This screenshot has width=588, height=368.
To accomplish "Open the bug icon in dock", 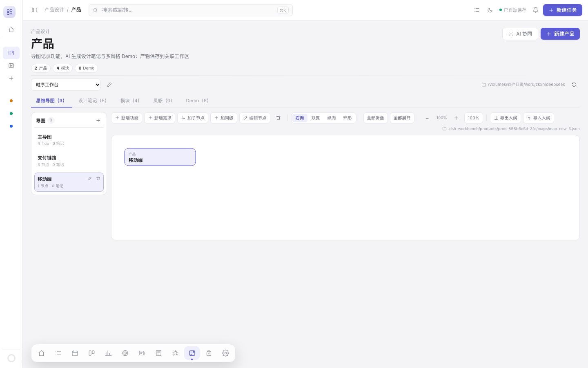I will click(175, 353).
